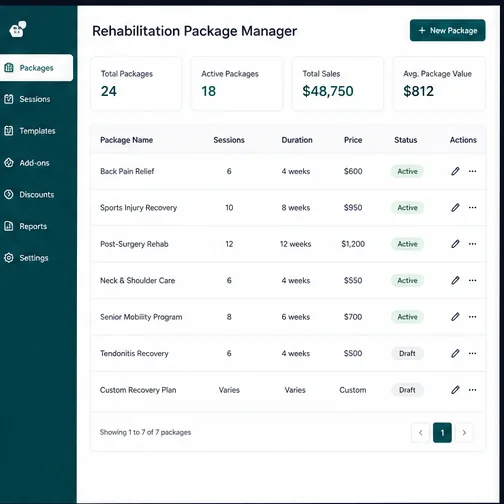The height and width of the screenshot is (504, 504).
Task: Select the Back Pain Relief name
Action: (127, 171)
